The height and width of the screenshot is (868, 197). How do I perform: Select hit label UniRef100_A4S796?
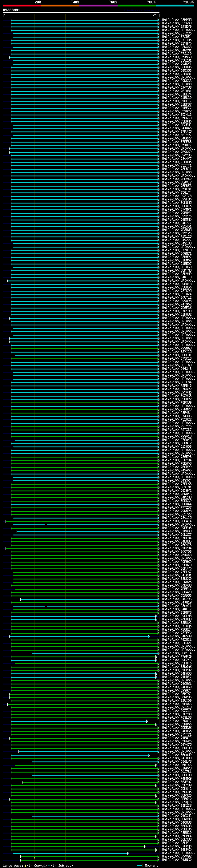pyautogui.click(x=177, y=599)
